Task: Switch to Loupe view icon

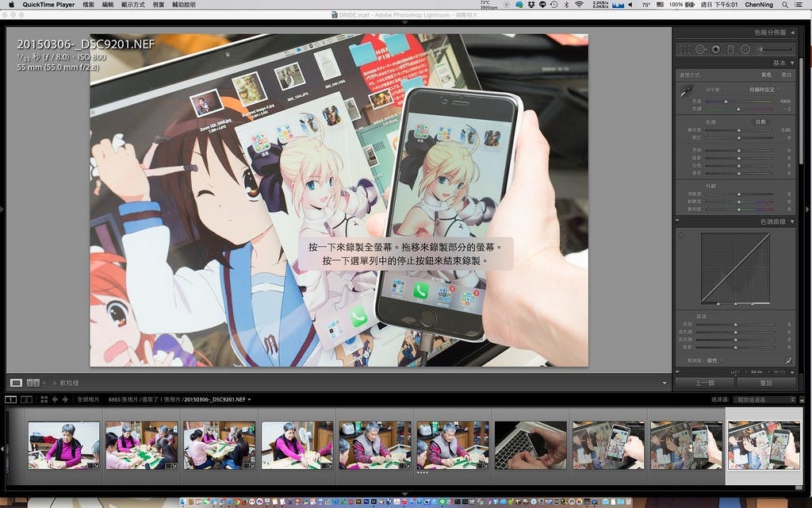Action: point(16,383)
